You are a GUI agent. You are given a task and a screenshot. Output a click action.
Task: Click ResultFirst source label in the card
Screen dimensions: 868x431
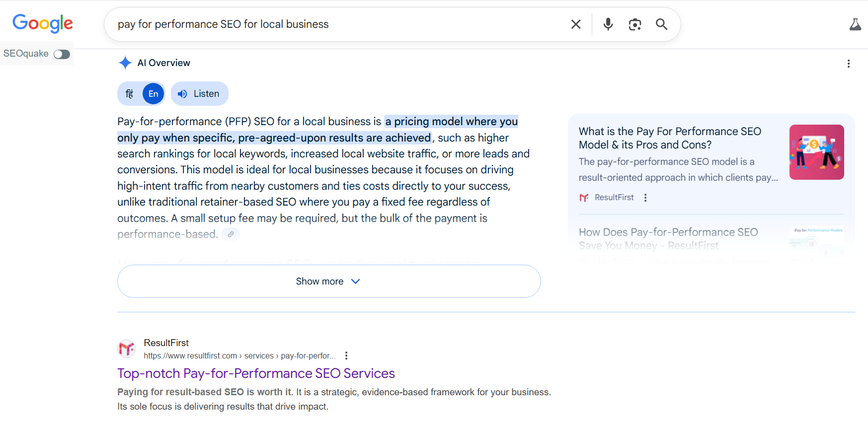pos(614,198)
